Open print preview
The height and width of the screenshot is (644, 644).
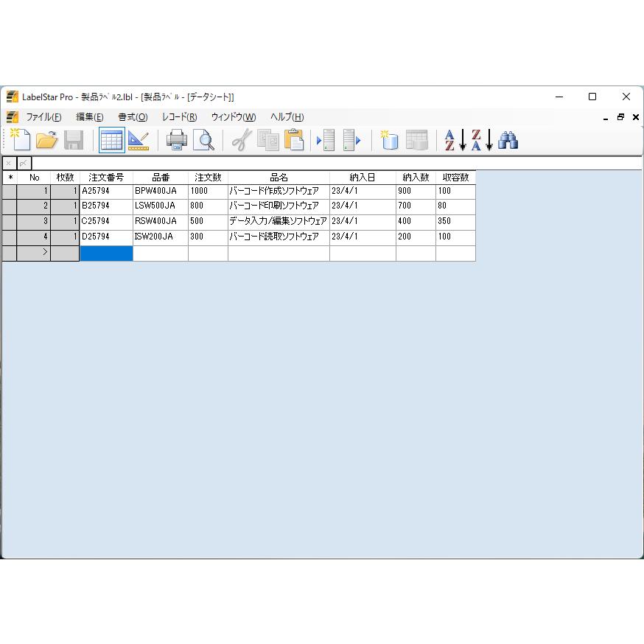[x=204, y=140]
